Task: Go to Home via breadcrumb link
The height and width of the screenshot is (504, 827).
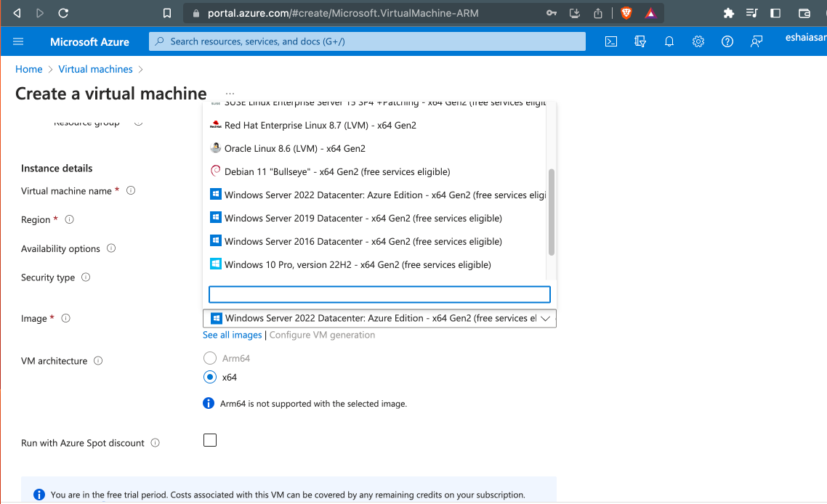Action: click(x=28, y=69)
